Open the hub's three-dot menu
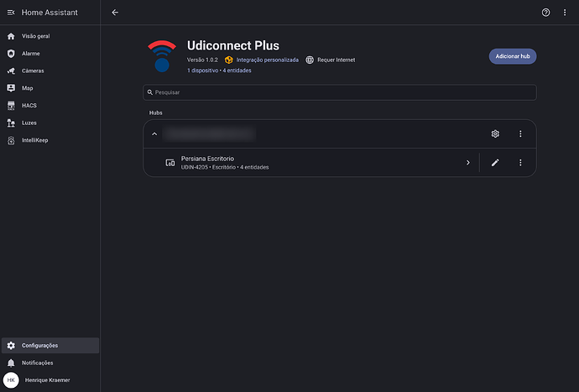579x392 pixels. pos(520,133)
